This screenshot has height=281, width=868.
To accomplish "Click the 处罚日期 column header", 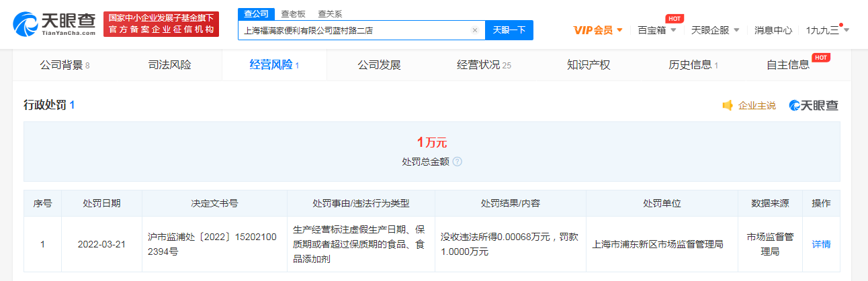I will tap(101, 203).
